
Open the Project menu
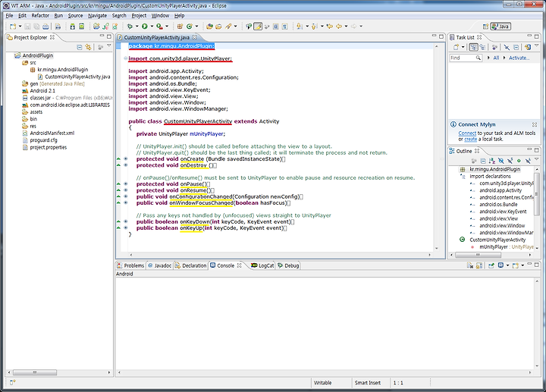click(x=139, y=16)
